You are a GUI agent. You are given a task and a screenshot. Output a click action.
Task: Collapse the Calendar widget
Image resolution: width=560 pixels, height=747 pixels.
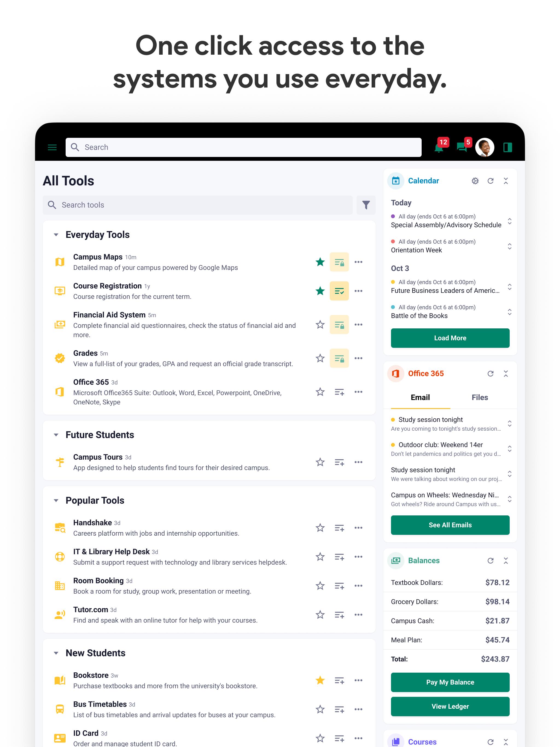coord(506,181)
